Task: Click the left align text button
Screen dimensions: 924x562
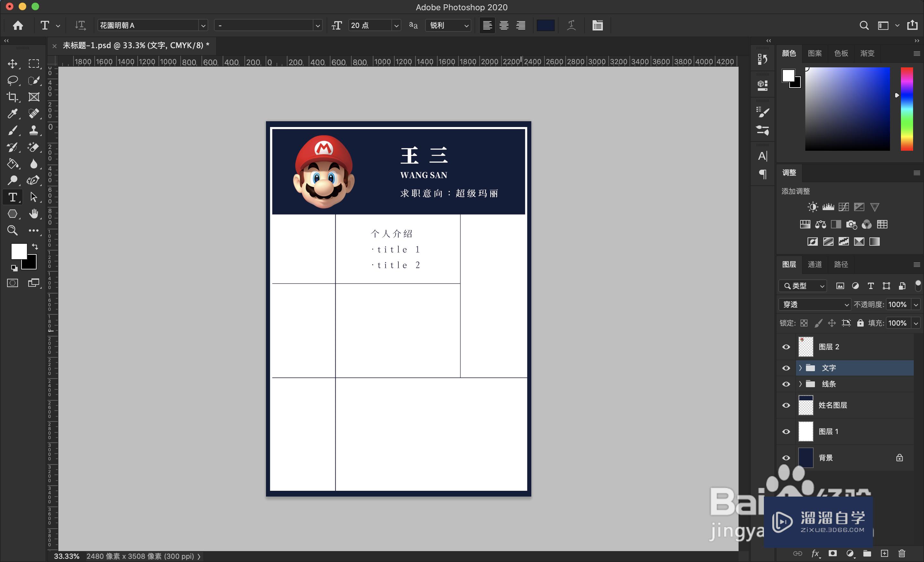Action: tap(487, 25)
